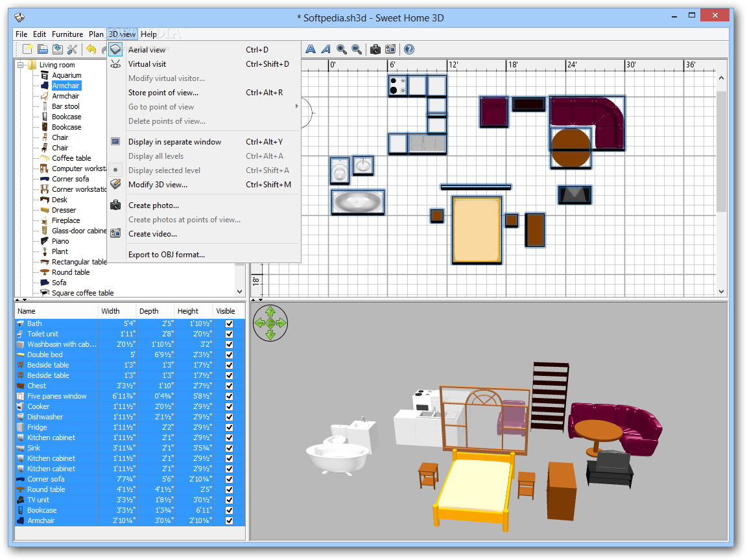Click the pink armchair in 3D view
This screenshot has width=747, height=560.
513,417
